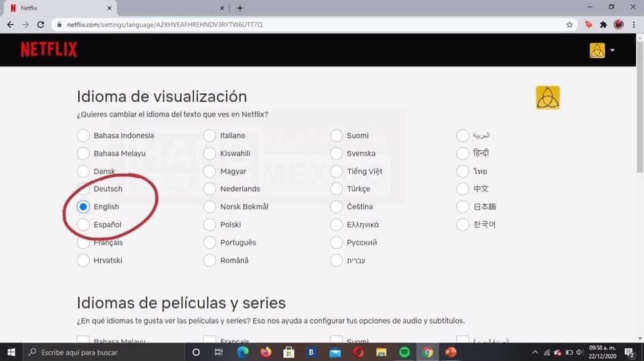Viewport: 644px width, 361px height.
Task: Choose Română as display language
Action: [x=209, y=260]
